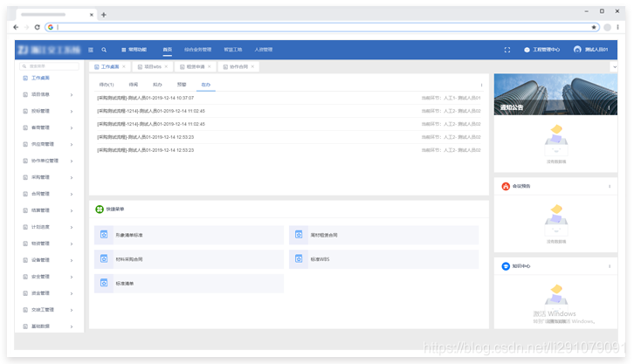
Task: Click the sidebar menu search field
Action: click(49, 66)
